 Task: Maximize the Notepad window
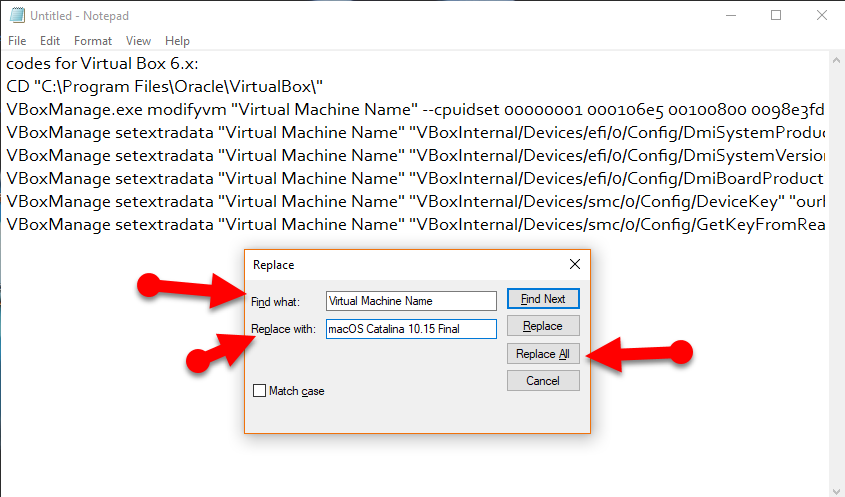tap(776, 16)
